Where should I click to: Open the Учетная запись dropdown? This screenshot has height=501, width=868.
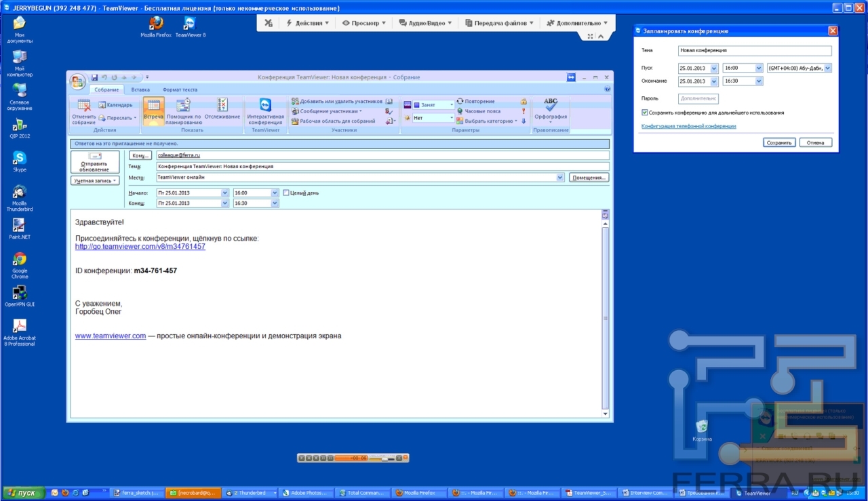(95, 180)
